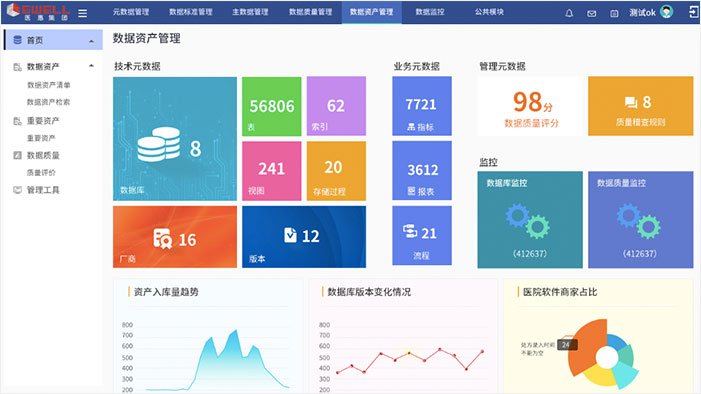Open the 数据监控 tab
This screenshot has width=701, height=394.
pos(430,12)
